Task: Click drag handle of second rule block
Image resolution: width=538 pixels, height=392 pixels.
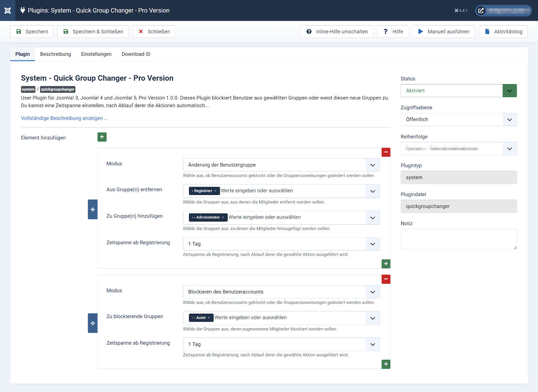Action: [92, 323]
